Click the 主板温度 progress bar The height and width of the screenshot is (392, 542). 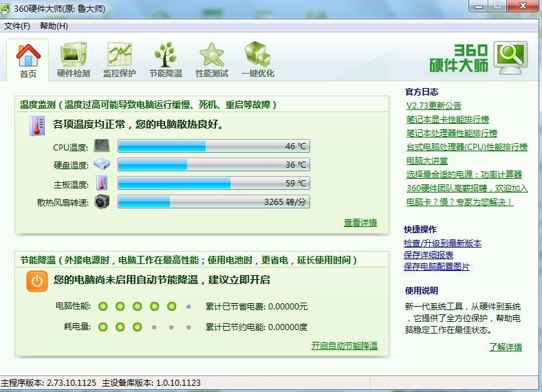pyautogui.click(x=213, y=184)
